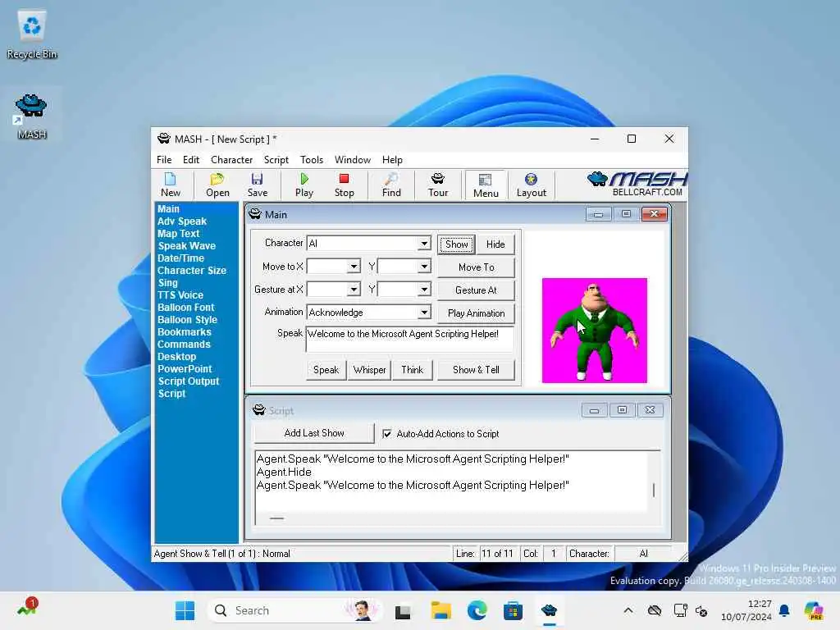
Task: Start the Tour from the toolbar
Action: (x=438, y=185)
